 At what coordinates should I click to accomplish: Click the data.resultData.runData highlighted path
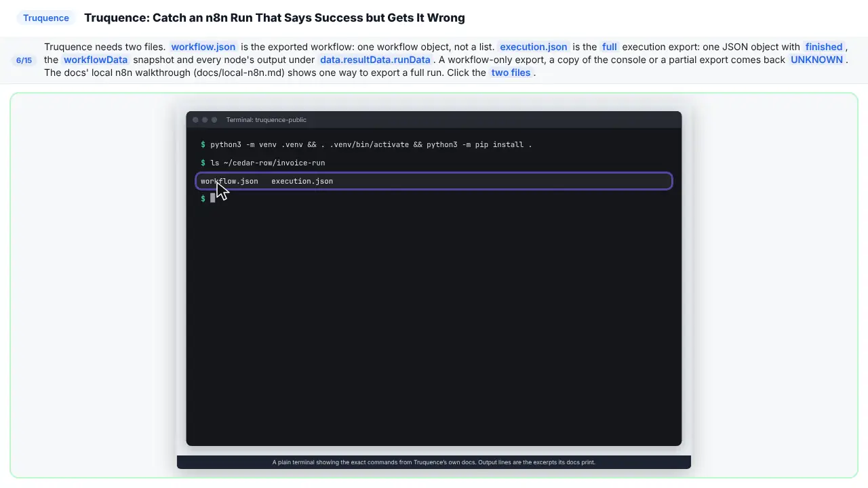coord(375,60)
